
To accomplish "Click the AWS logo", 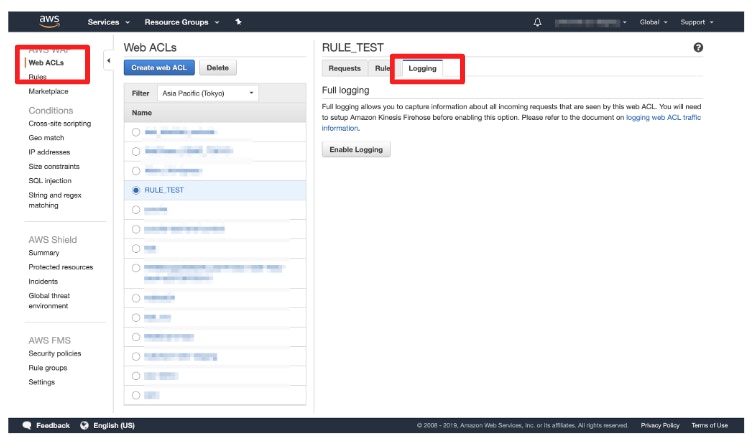I will (x=50, y=22).
